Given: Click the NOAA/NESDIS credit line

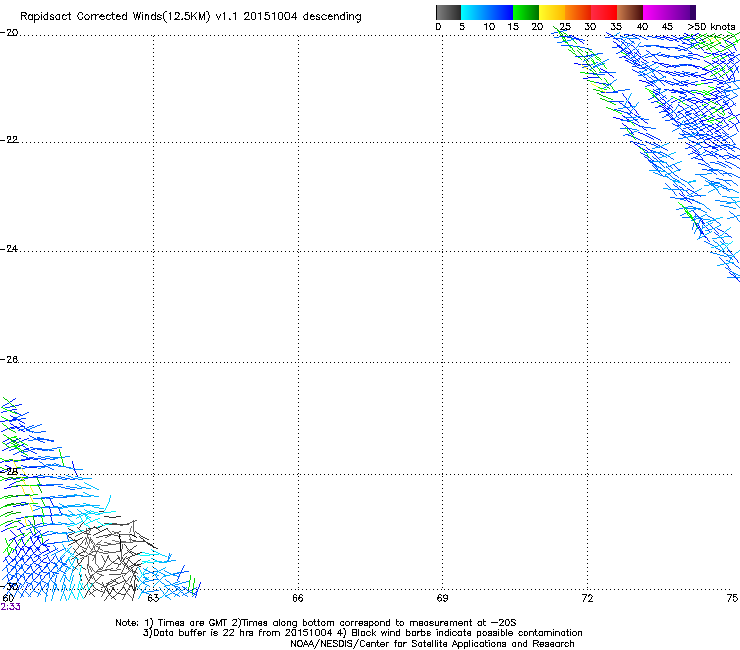Looking at the screenshot, I should coord(432,644).
